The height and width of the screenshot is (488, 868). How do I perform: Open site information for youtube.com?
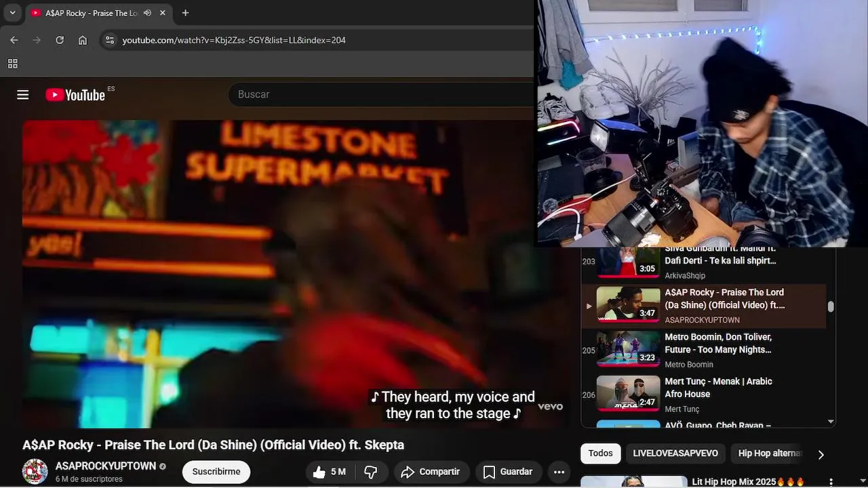coord(110,40)
